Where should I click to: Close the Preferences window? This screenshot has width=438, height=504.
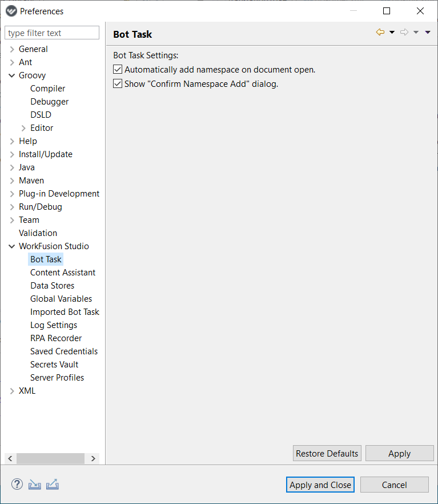[x=420, y=11]
